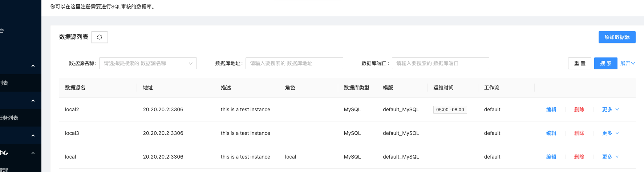Focus the 数据库端口 search field
This screenshot has height=172, width=644.
tap(440, 63)
